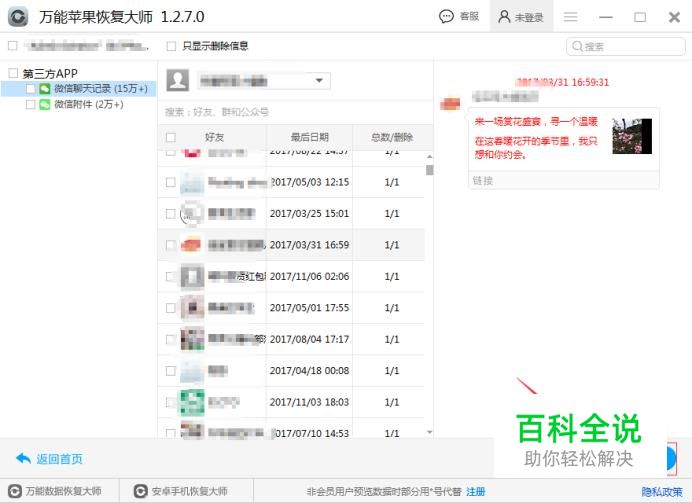Open the 客服 customer service chat
The height and width of the screenshot is (503, 692).
pos(459,17)
